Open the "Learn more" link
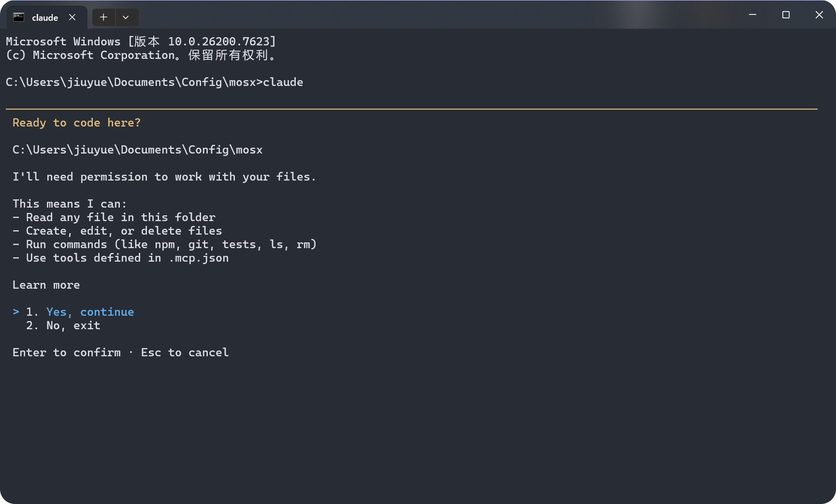The image size is (836, 504). (x=46, y=285)
